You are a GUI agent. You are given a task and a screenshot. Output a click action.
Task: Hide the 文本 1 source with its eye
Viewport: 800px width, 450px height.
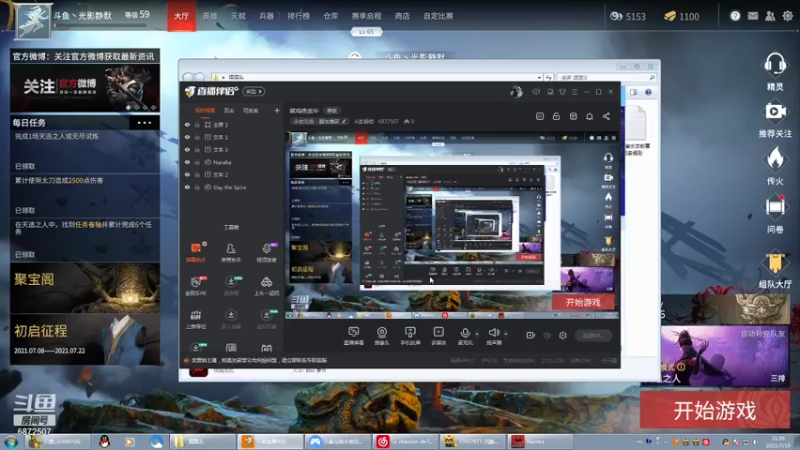point(187,137)
